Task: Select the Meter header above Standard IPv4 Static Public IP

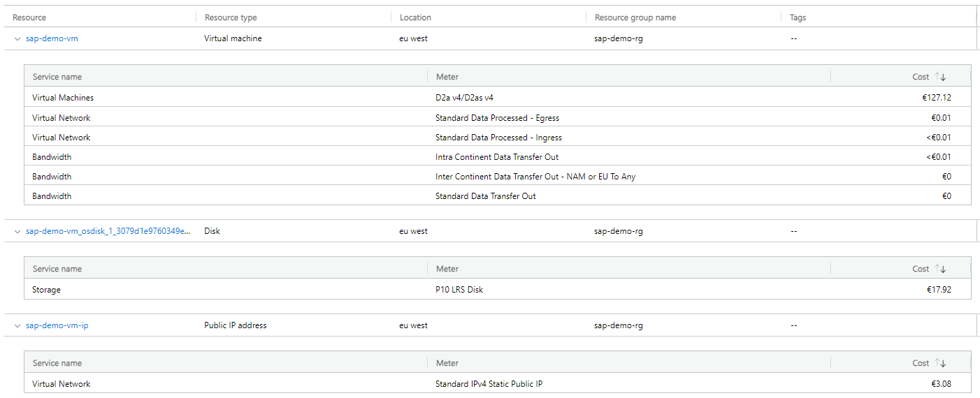Action: click(x=447, y=363)
